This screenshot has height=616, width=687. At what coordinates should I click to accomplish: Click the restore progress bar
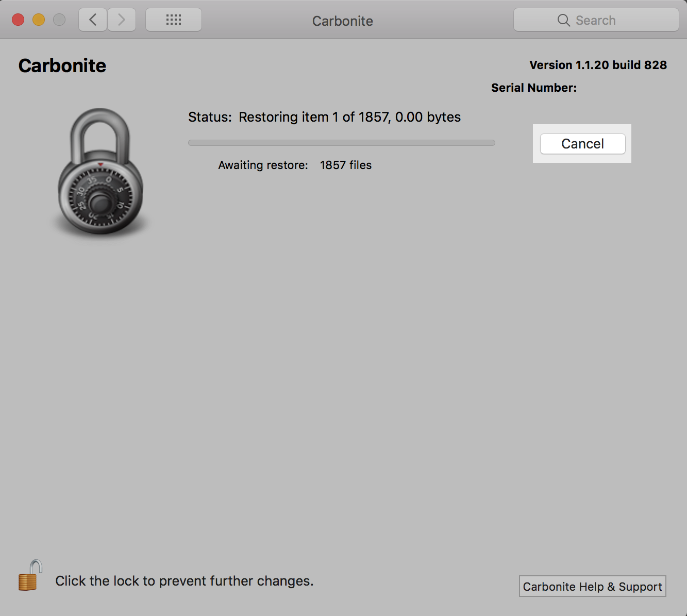point(341,143)
